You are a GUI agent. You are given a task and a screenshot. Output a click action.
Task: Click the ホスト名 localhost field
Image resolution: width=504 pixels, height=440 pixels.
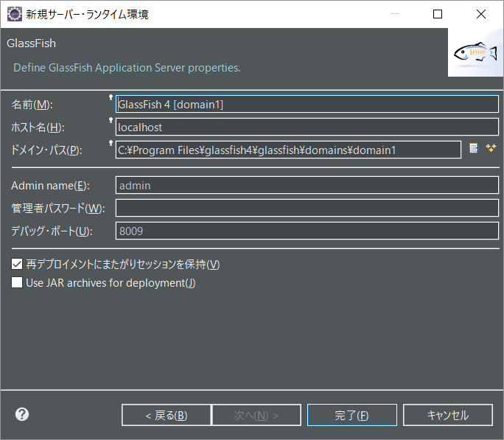307,127
